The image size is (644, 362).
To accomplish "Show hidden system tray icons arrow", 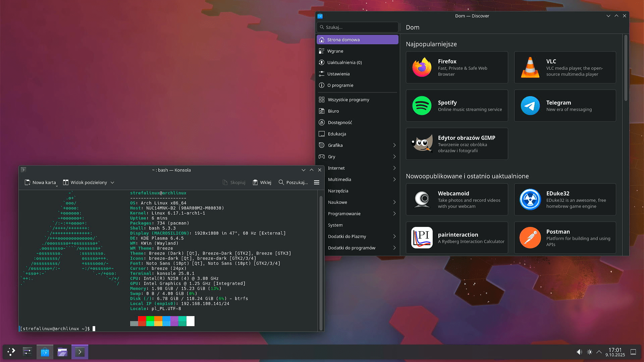I will click(x=599, y=352).
